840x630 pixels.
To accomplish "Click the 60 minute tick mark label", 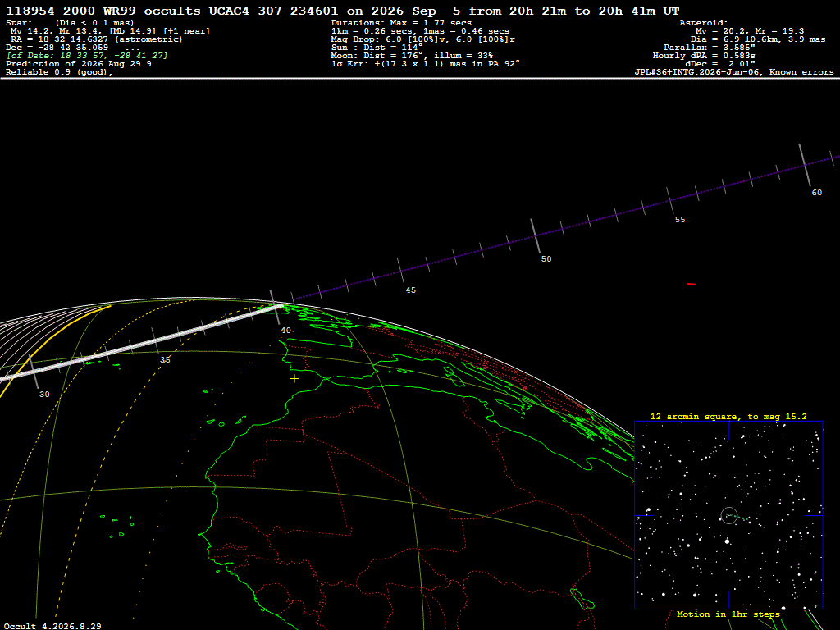I will pyautogui.click(x=816, y=193).
